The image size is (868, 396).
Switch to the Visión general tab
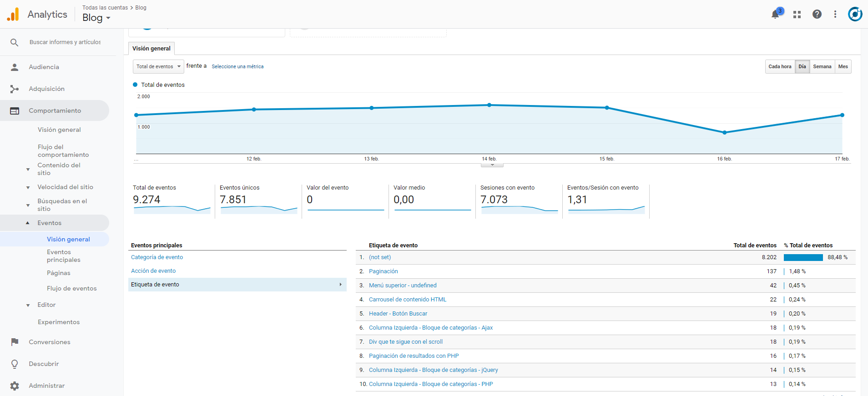151,49
